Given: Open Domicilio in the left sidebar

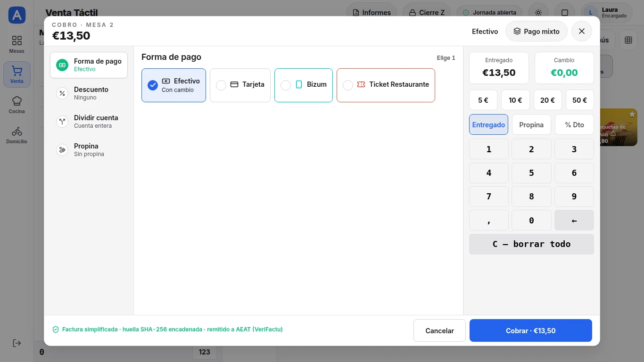Looking at the screenshot, I should [17, 135].
